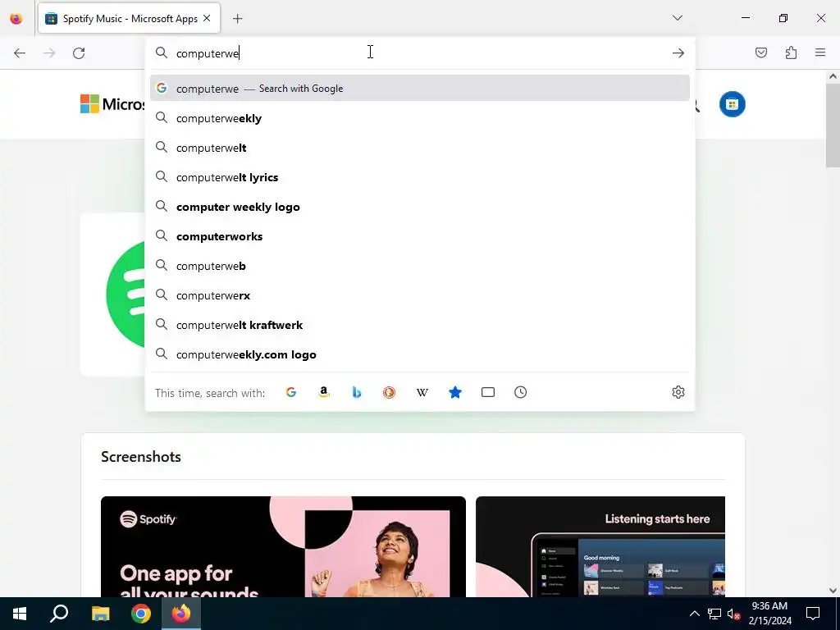The height and width of the screenshot is (630, 840).
Task: Search this time with Bing
Action: [356, 392]
